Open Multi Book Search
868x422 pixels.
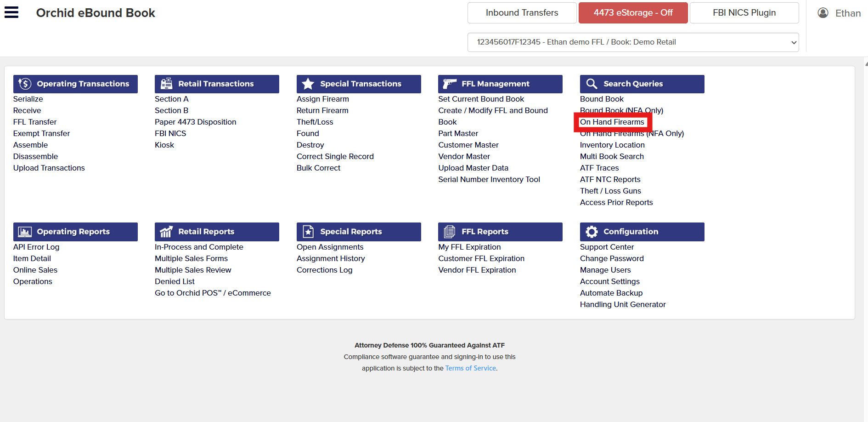[x=612, y=156]
